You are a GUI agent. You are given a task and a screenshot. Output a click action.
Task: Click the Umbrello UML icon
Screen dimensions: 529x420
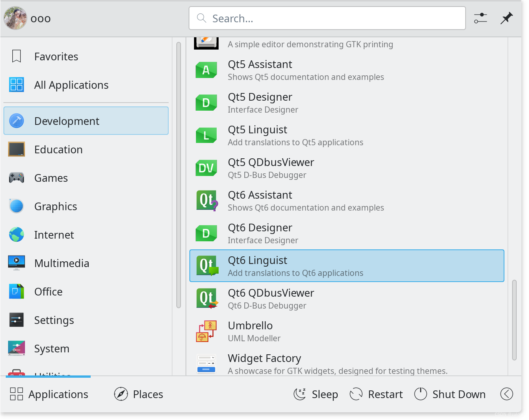point(207,331)
